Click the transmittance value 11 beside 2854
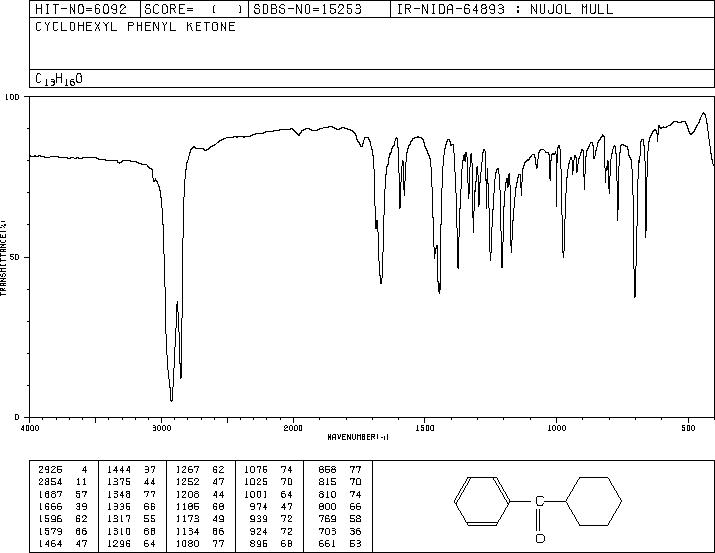Viewport: 715px width, 553px height. (82, 481)
